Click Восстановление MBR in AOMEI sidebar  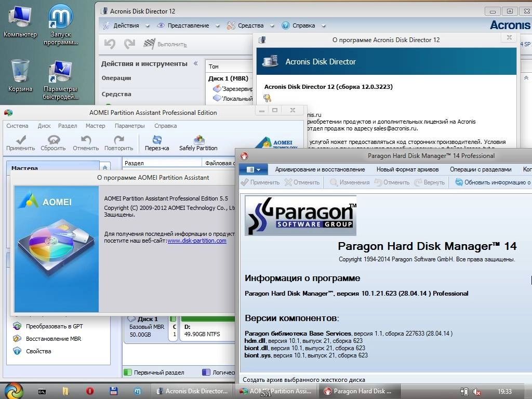coord(47,339)
